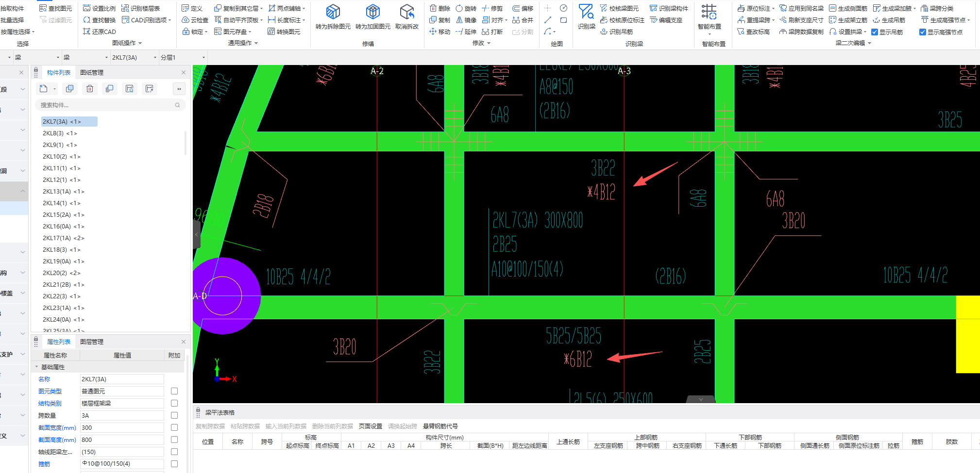Image resolution: width=980 pixels, height=473 pixels.
Task: Click 生成侧面筋
Action: click(x=848, y=8)
